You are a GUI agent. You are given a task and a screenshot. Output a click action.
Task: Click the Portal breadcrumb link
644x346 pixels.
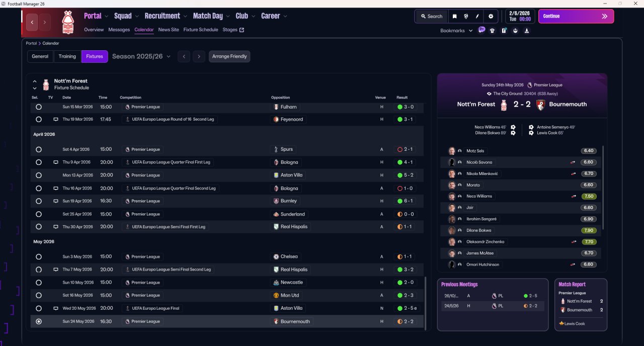tap(31, 43)
